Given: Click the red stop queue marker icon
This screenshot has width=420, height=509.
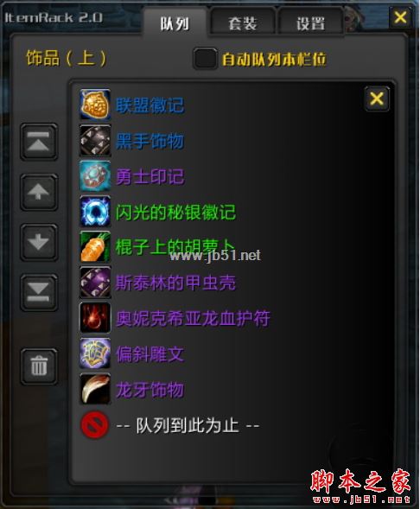Looking at the screenshot, I should coord(94,424).
